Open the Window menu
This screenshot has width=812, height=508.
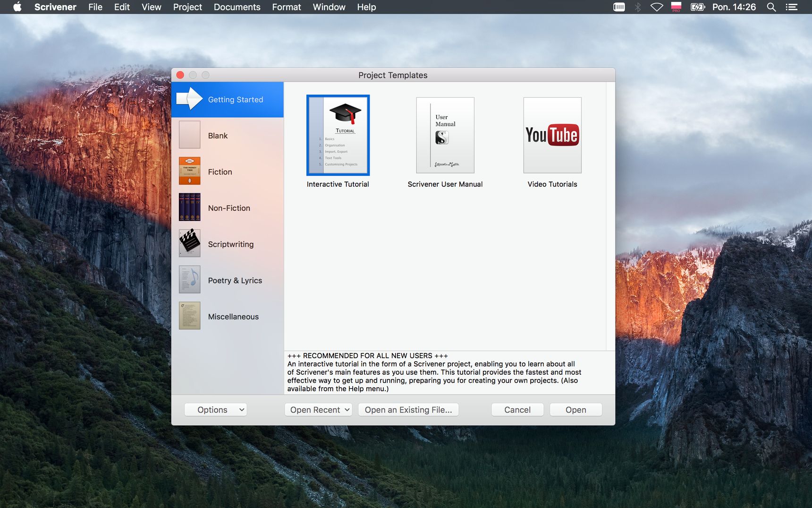[x=329, y=7]
